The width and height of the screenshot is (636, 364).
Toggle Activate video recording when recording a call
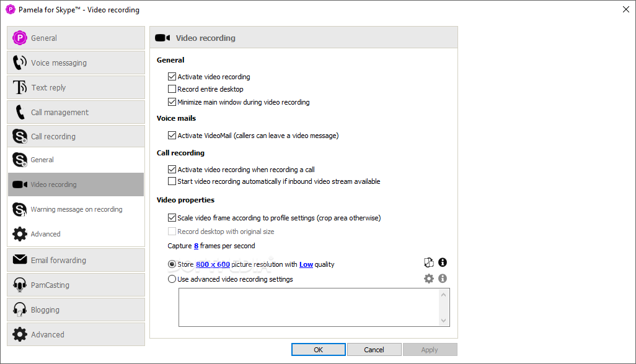[x=172, y=169]
